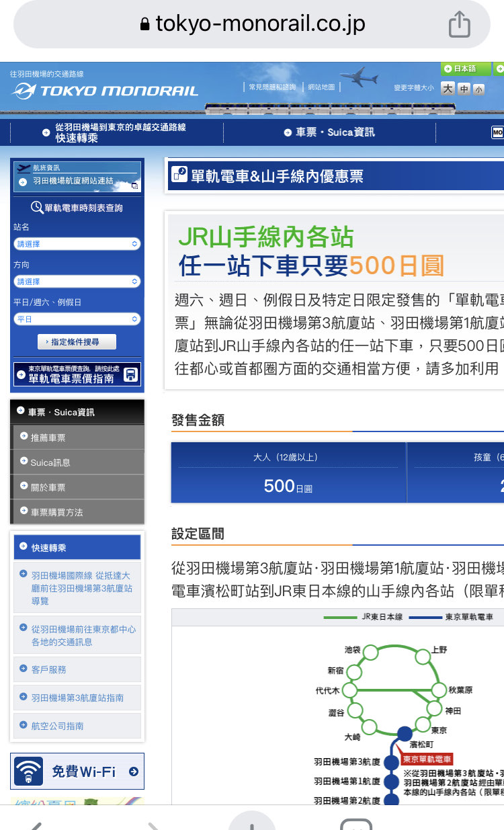The width and height of the screenshot is (504, 830).
Task: Click the arrow icon beside 推薦車票
Action: coord(24,437)
